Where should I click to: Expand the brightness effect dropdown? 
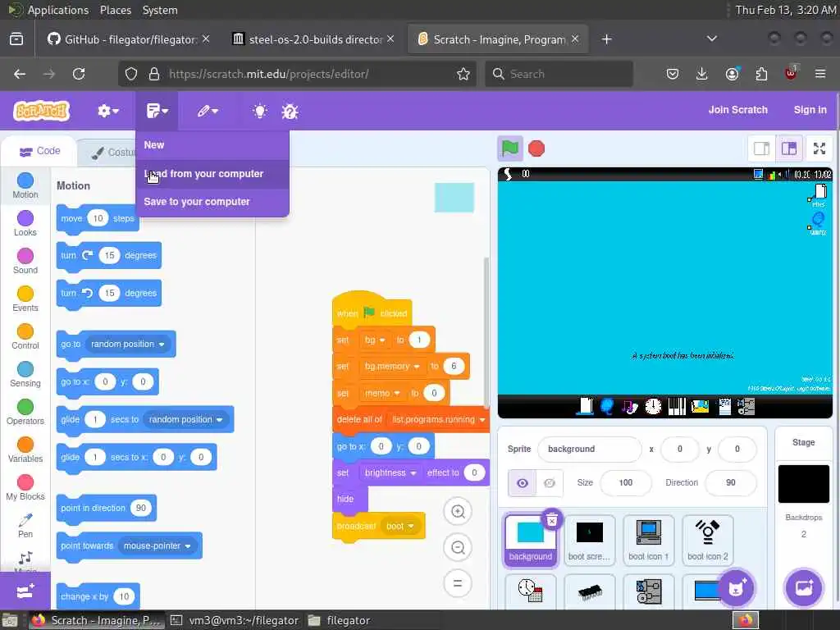coord(413,473)
